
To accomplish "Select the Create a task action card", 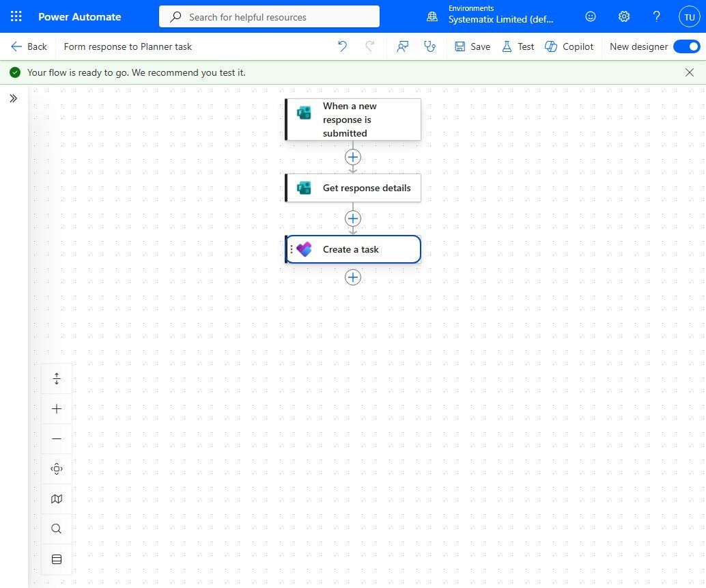I will [353, 249].
